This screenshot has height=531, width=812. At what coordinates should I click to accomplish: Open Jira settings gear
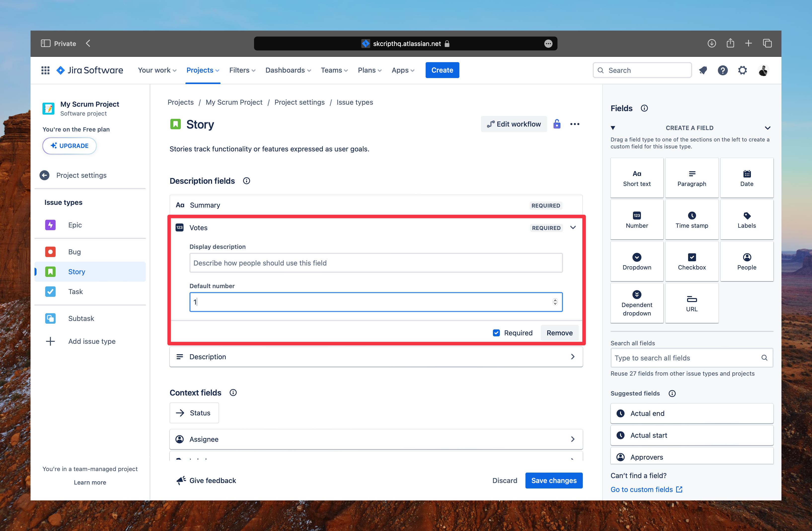[x=743, y=70]
